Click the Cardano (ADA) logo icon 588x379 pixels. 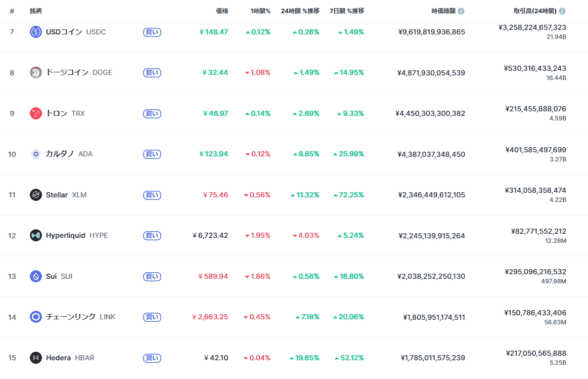pyautogui.click(x=35, y=154)
